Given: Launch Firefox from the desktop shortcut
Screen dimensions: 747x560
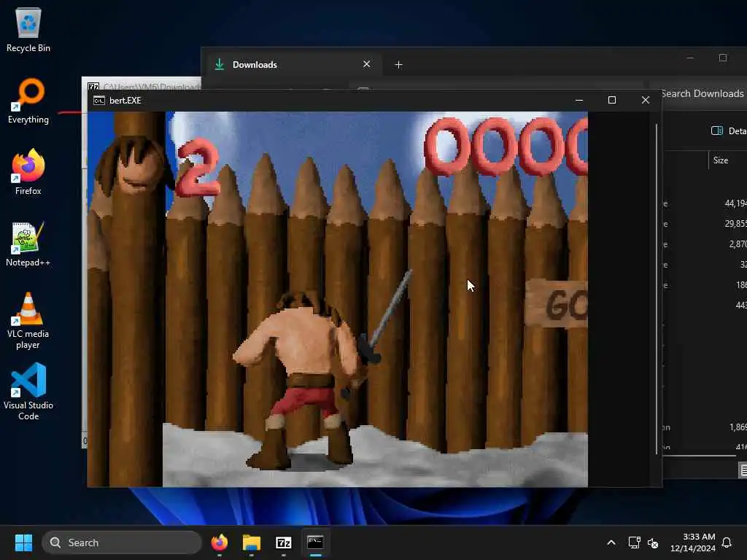Looking at the screenshot, I should (x=28, y=172).
